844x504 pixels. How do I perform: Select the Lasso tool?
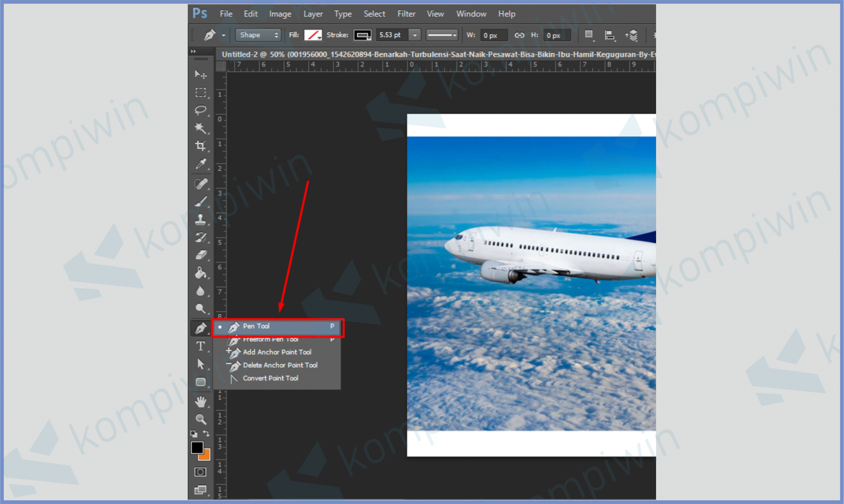pyautogui.click(x=201, y=110)
